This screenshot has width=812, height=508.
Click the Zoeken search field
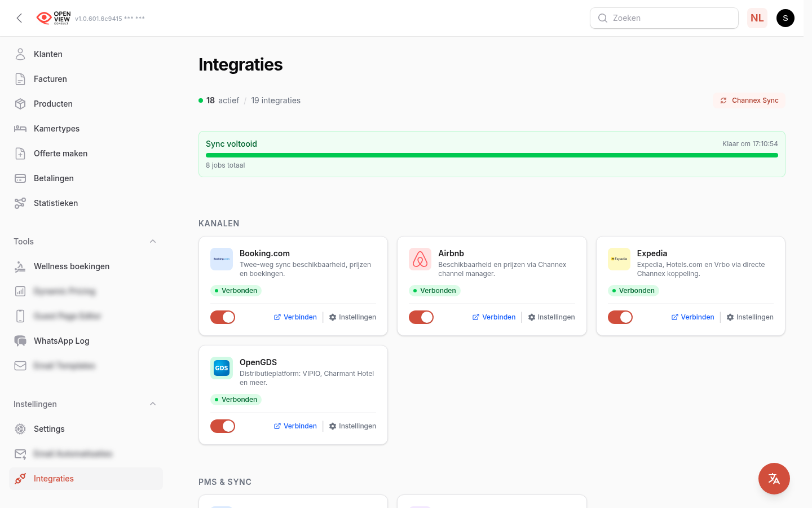pos(664,18)
